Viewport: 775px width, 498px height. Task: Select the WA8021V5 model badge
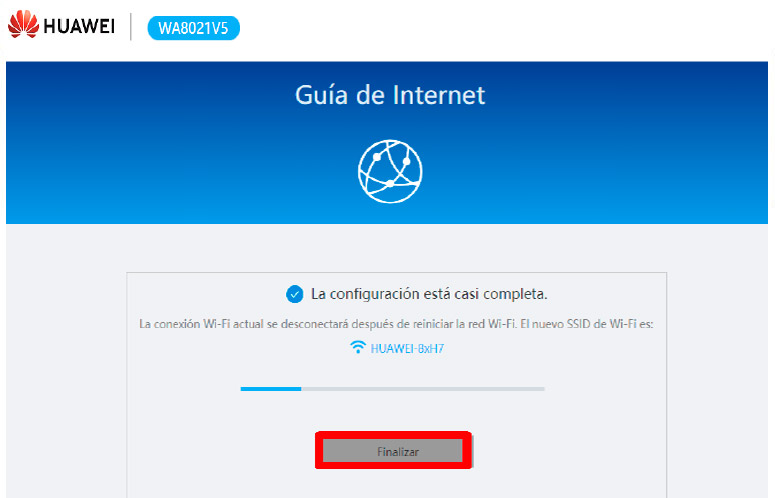pos(193,28)
